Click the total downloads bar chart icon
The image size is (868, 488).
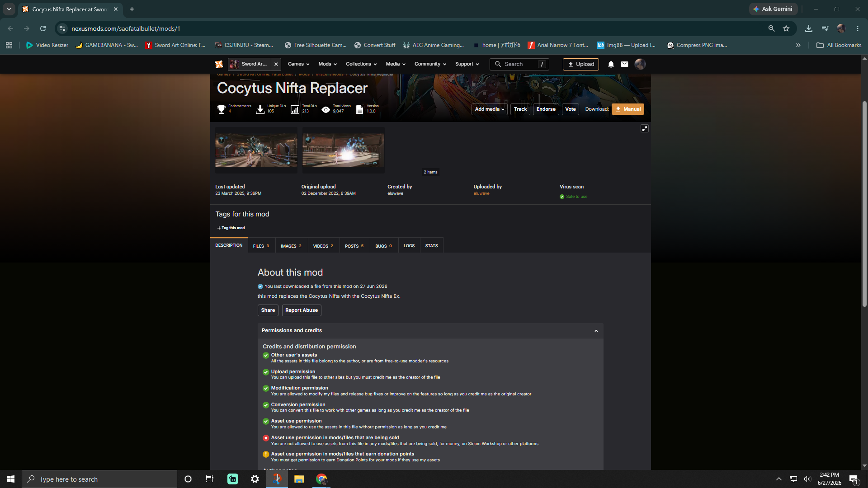[x=295, y=109]
